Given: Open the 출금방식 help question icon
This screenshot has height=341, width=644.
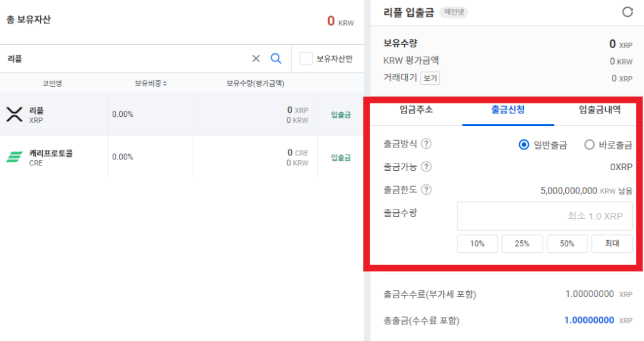Looking at the screenshot, I should 426,143.
